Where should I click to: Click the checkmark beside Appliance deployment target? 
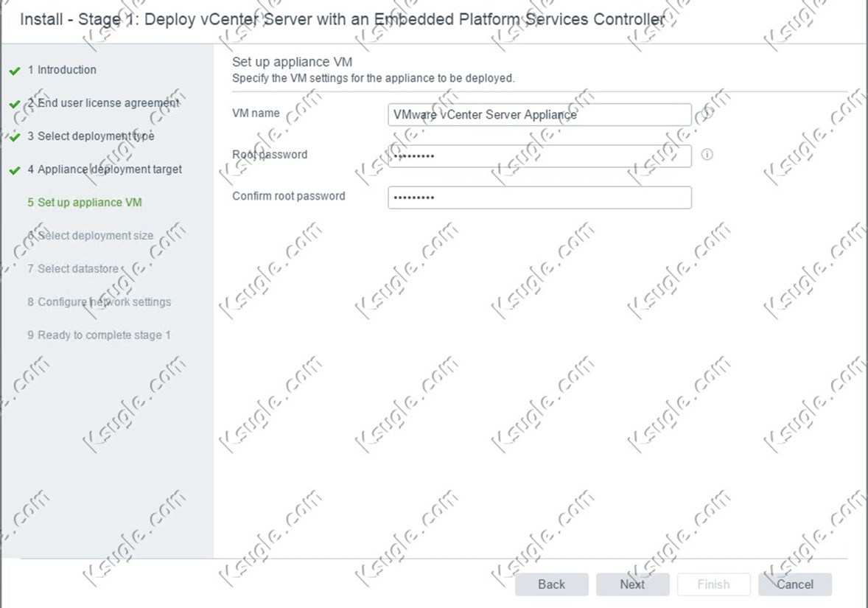[15, 170]
